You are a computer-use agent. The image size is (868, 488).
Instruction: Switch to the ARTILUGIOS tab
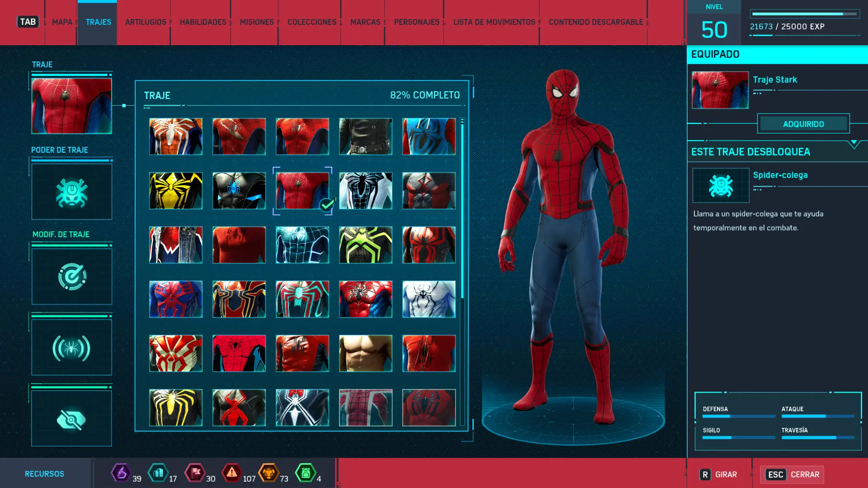(x=146, y=22)
